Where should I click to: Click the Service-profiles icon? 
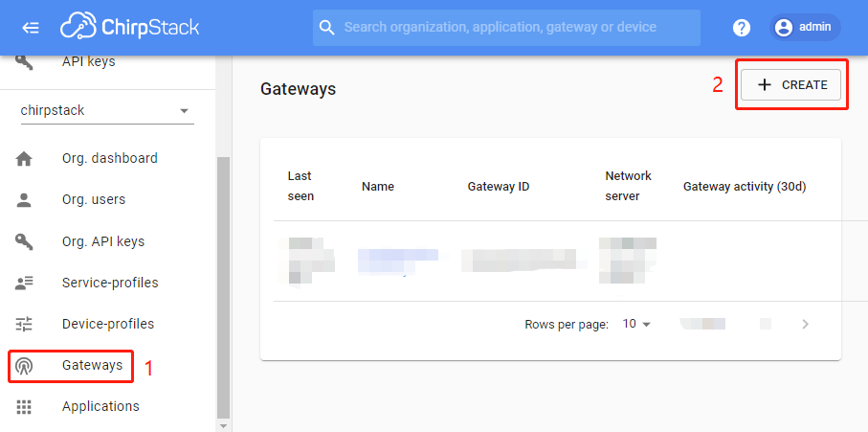(24, 283)
